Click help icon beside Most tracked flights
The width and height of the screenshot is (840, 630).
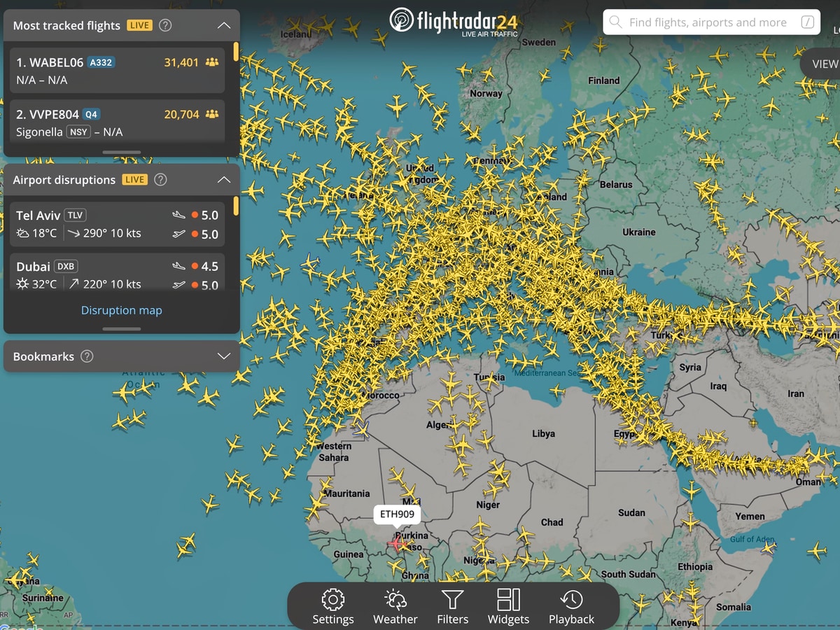[x=165, y=25]
